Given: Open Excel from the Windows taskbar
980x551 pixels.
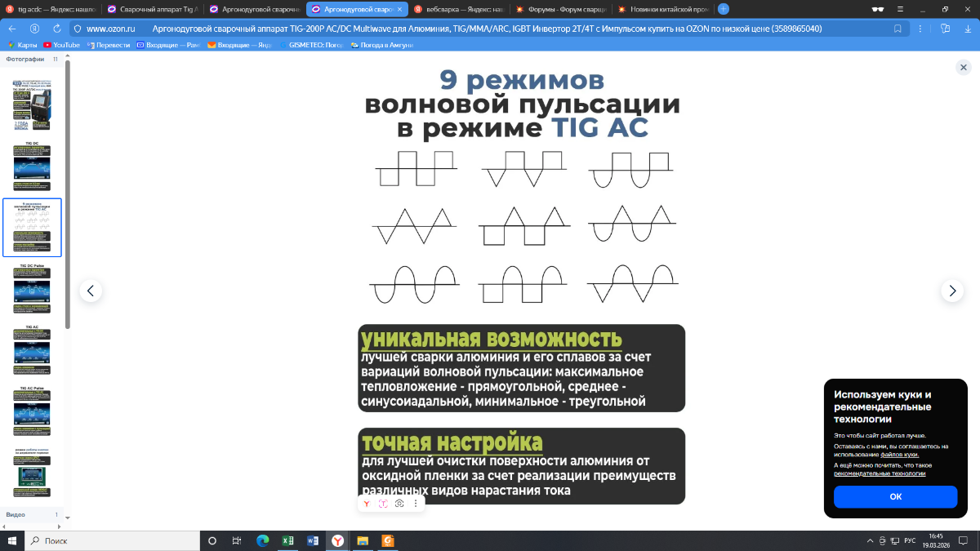Looking at the screenshot, I should point(287,540).
